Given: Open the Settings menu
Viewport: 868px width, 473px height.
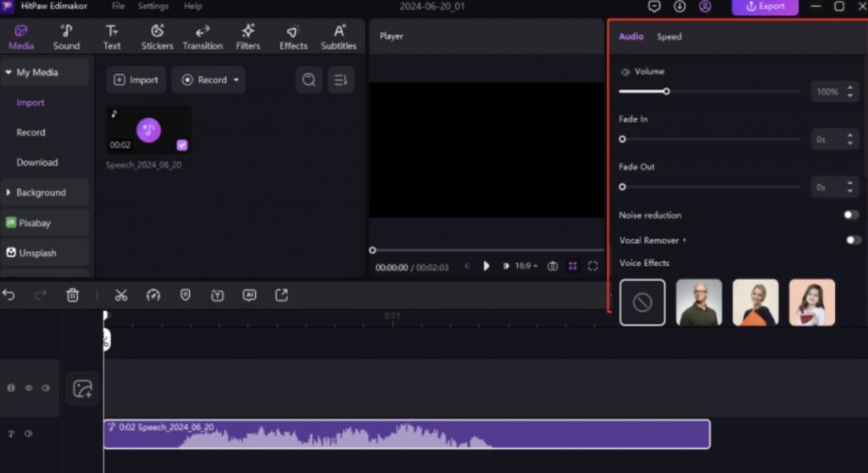Looking at the screenshot, I should click(x=153, y=6).
